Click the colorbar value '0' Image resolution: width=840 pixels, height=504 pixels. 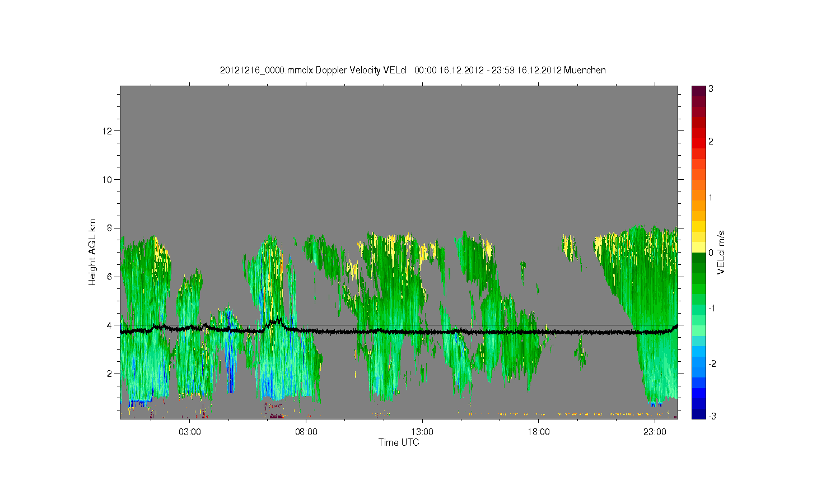[x=711, y=253]
